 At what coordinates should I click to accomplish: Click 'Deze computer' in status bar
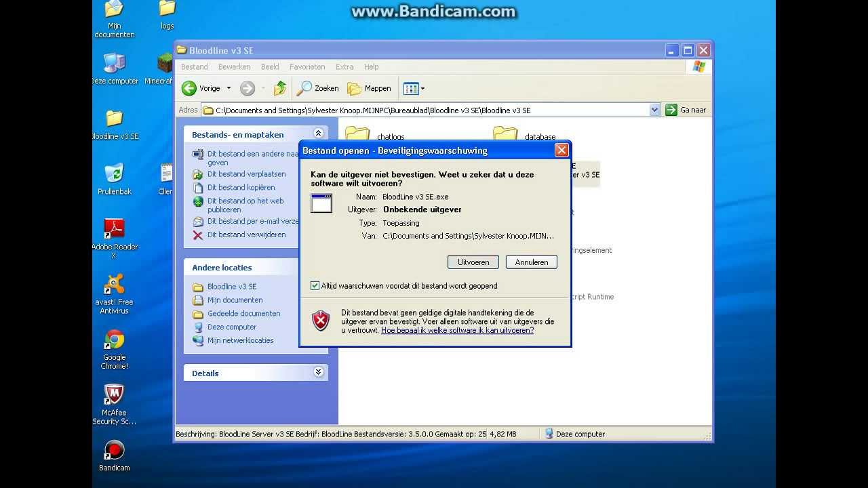click(x=575, y=434)
